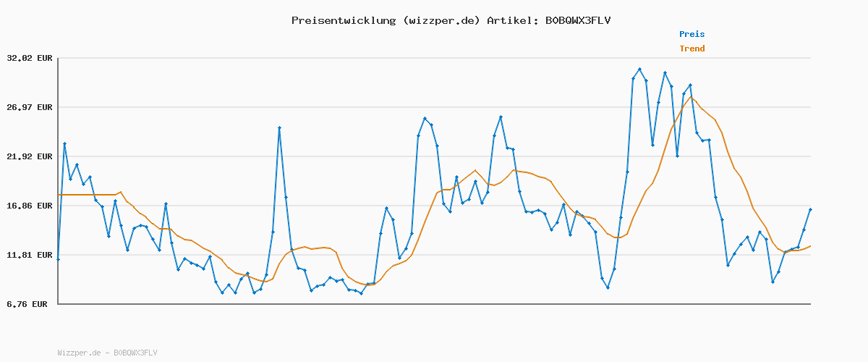Click the highest peak of the orange trend line

691,97
